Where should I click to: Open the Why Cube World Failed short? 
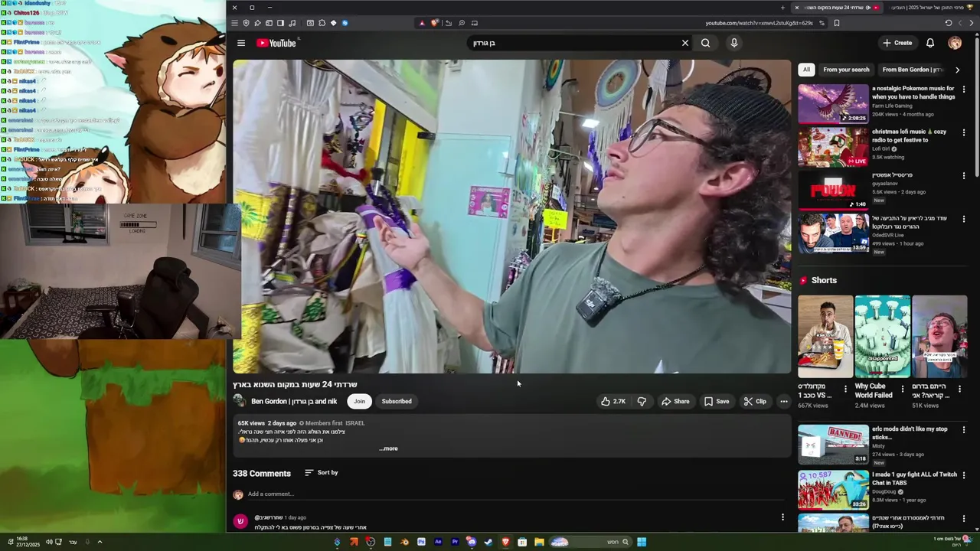pos(882,337)
